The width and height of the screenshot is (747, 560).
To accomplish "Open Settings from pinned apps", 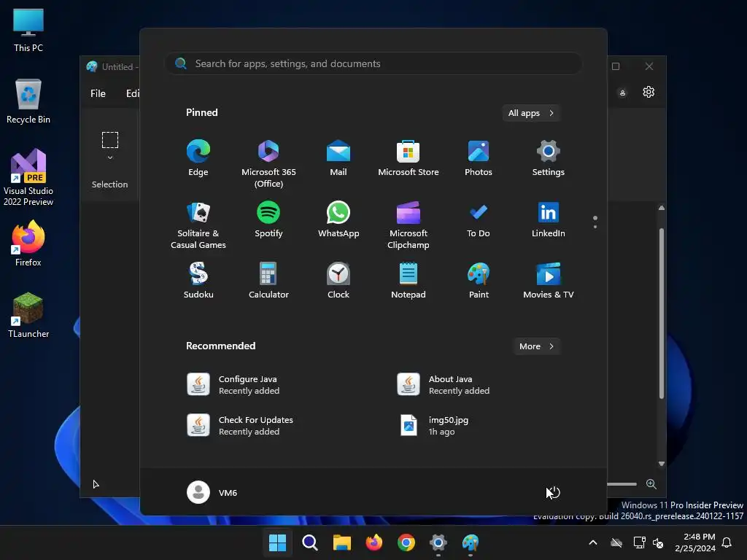I will pyautogui.click(x=549, y=158).
